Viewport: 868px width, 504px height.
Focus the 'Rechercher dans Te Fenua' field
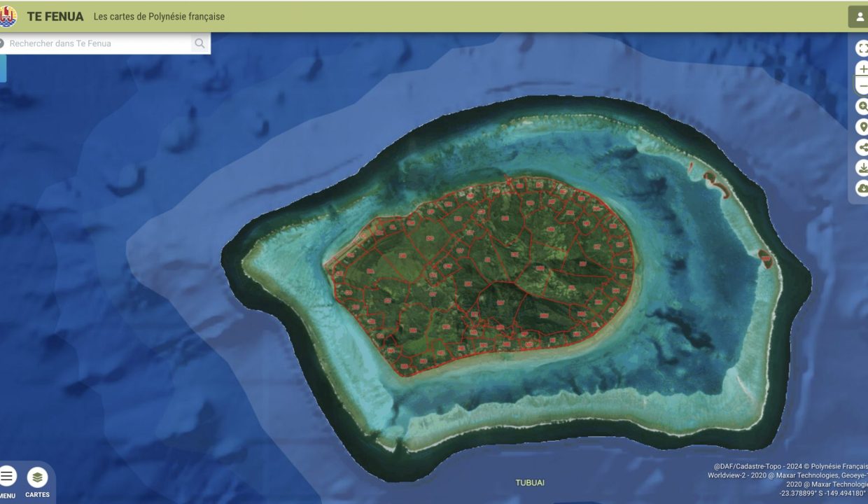tap(98, 43)
